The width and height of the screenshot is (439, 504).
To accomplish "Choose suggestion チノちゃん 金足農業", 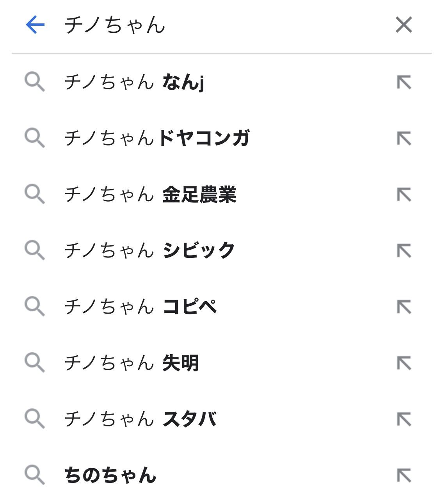I will 150,195.
